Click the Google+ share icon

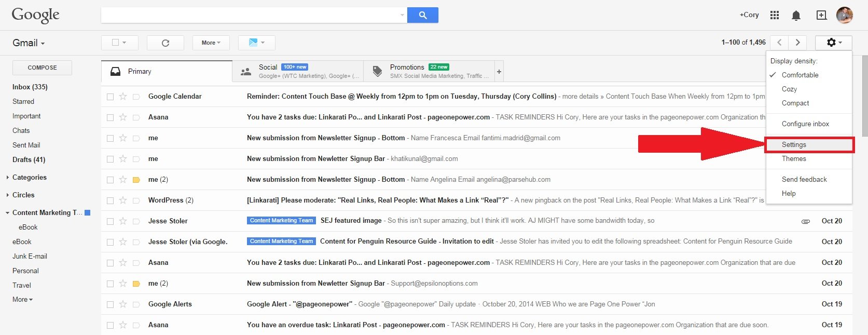(x=821, y=15)
